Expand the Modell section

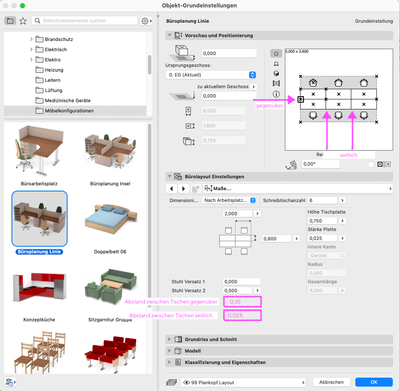pyautogui.click(x=169, y=351)
